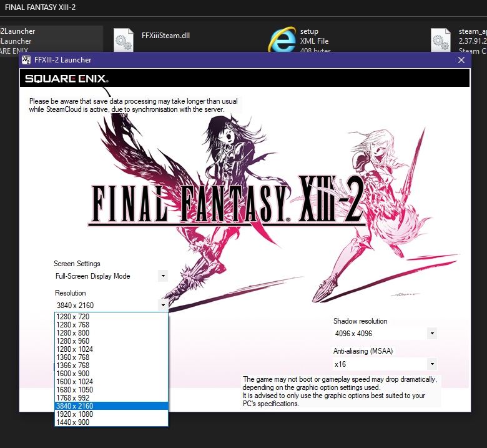Screen dimensions: 487x448
Task: Select 1440 x 900 resolution option
Action: (111, 422)
